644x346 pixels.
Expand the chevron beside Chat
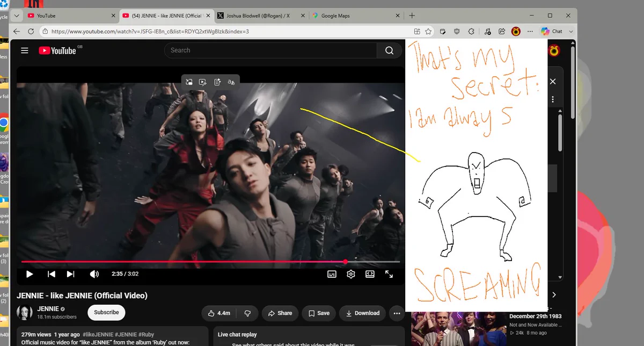570,31
